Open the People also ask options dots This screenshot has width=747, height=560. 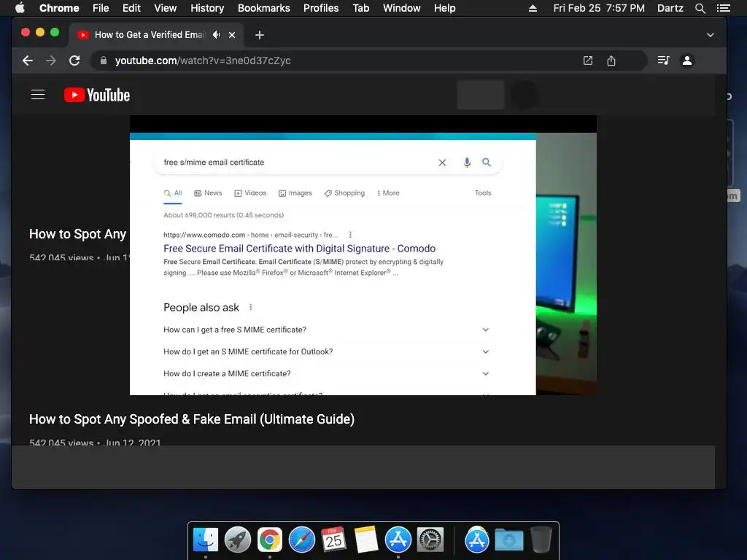251,307
